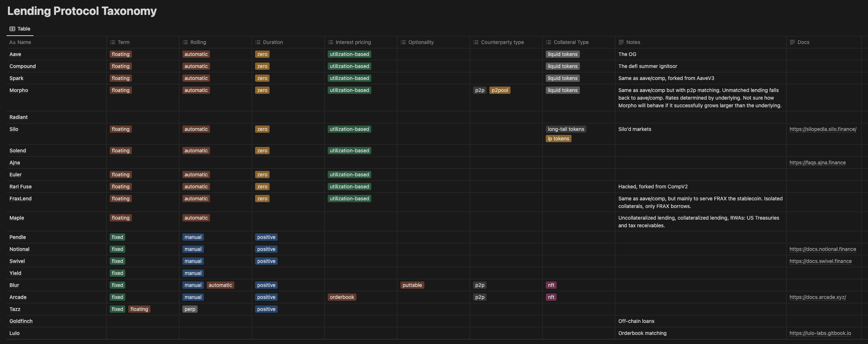Click the text icon beside the Notes header
The image size is (868, 344).
[x=621, y=42]
